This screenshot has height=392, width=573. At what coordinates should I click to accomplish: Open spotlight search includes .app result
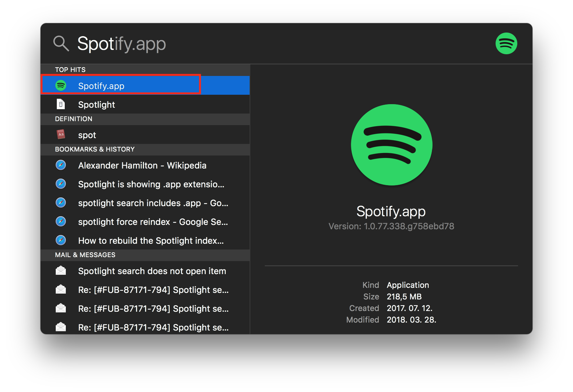145,203
